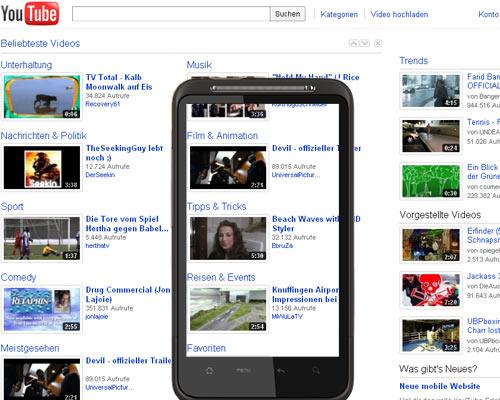
Task: Open uploader Recovery61 channel
Action: pos(103,104)
